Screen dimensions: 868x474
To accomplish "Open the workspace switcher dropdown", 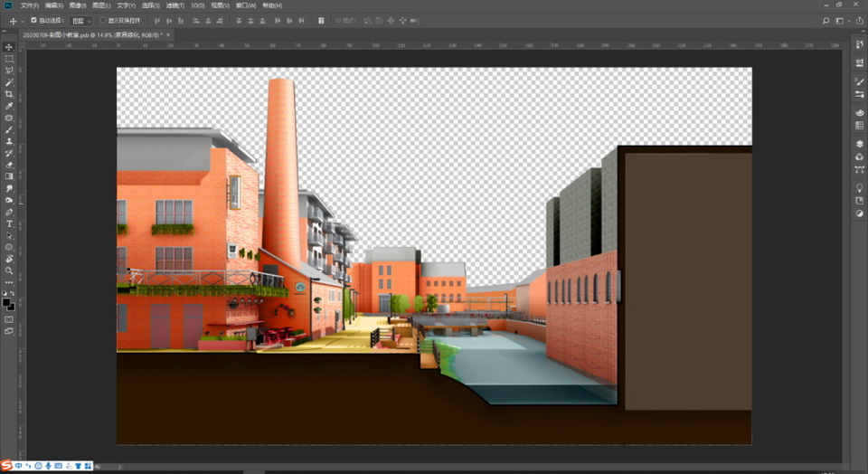I will point(840,20).
